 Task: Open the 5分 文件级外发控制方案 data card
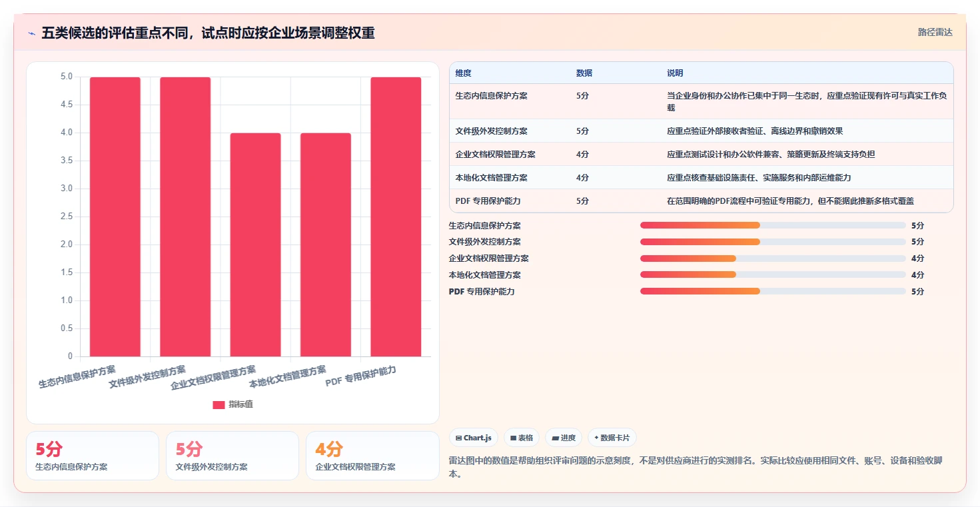point(233,456)
